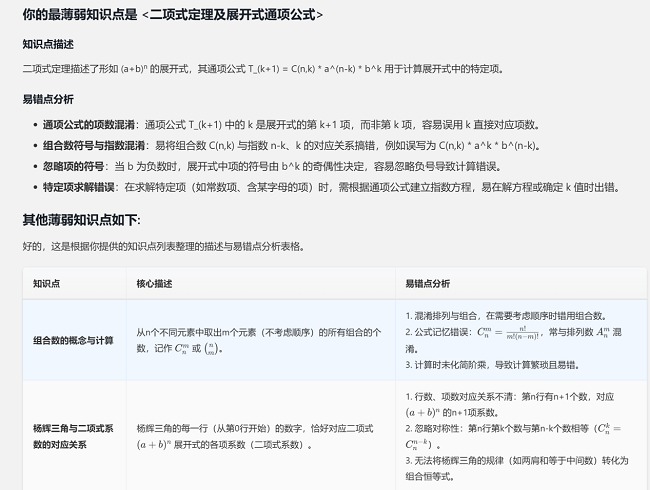Click table header 知识点
The image size is (650, 490).
46,284
